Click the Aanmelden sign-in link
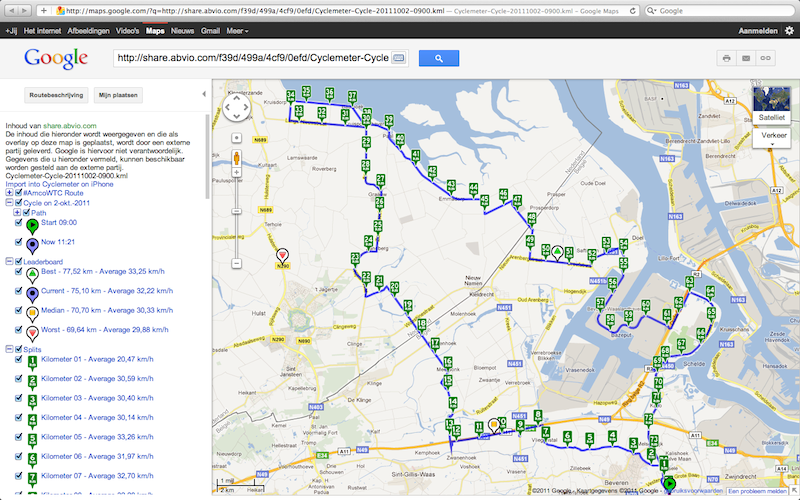 tap(758, 31)
